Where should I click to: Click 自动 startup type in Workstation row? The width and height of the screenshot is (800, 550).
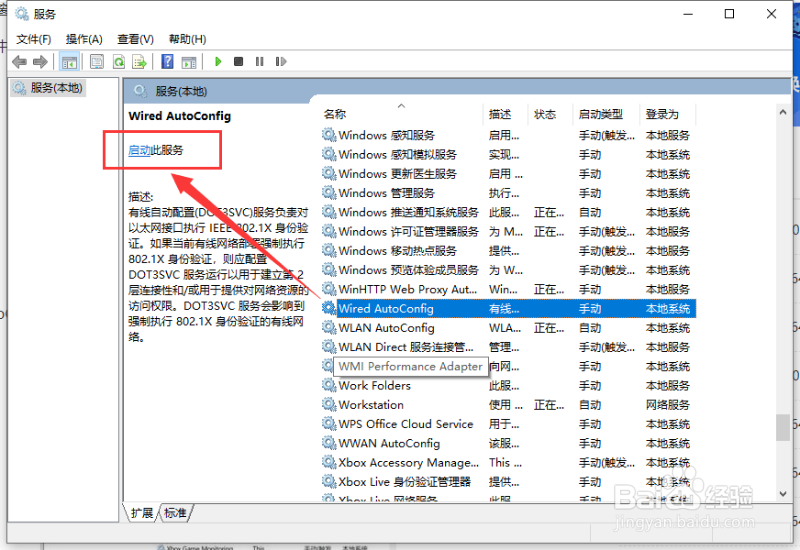(590, 405)
